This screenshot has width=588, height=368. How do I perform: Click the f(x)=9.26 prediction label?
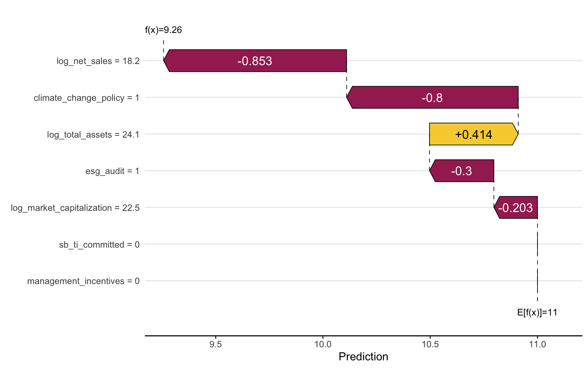[163, 30]
